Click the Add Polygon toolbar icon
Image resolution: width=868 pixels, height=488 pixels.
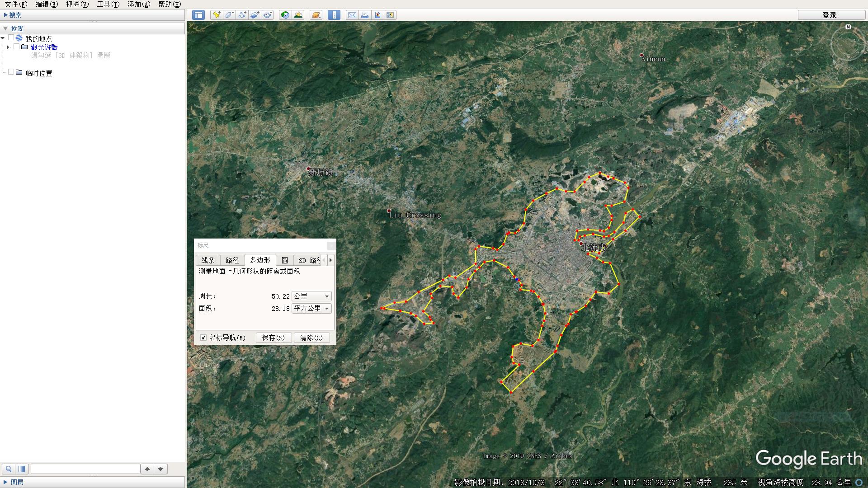pos(229,15)
